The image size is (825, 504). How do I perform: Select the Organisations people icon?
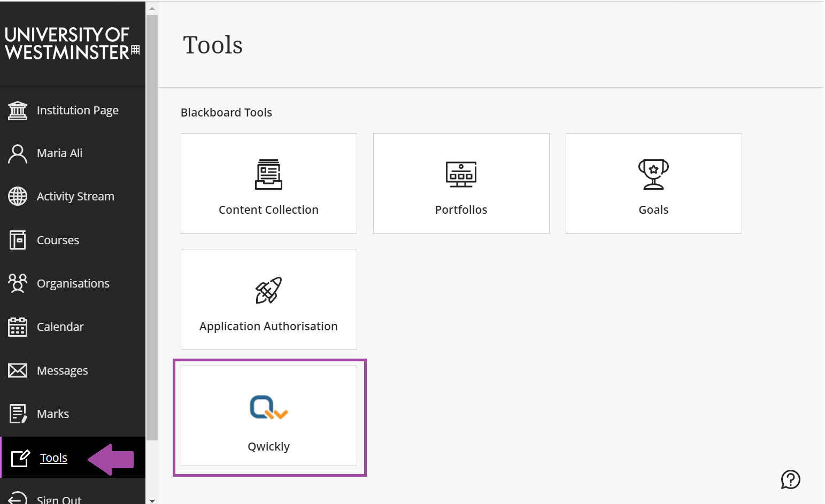(18, 283)
